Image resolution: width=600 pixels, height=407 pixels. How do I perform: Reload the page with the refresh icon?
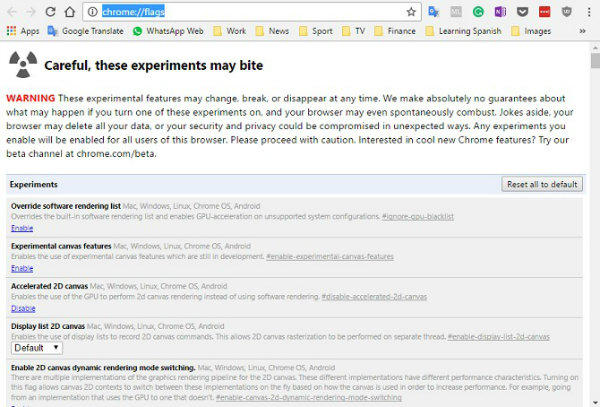pos(50,12)
